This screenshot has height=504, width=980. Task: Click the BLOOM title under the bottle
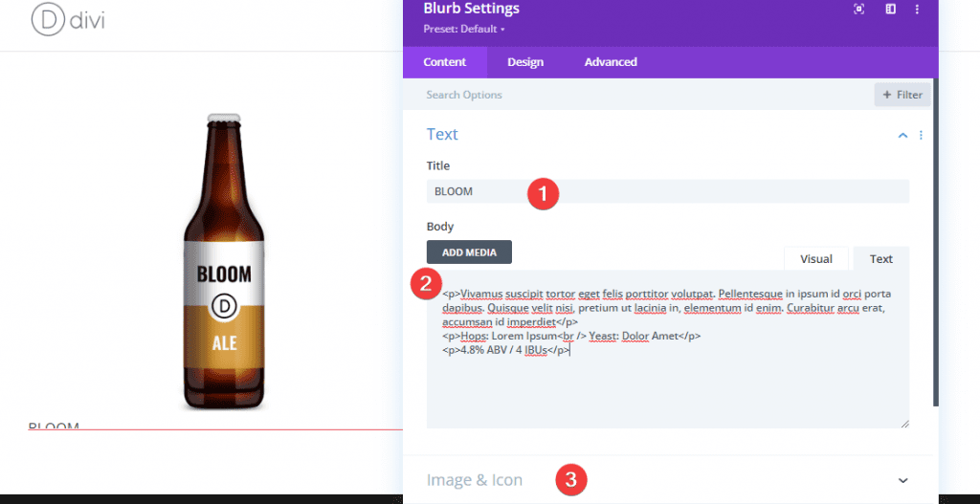pyautogui.click(x=54, y=426)
